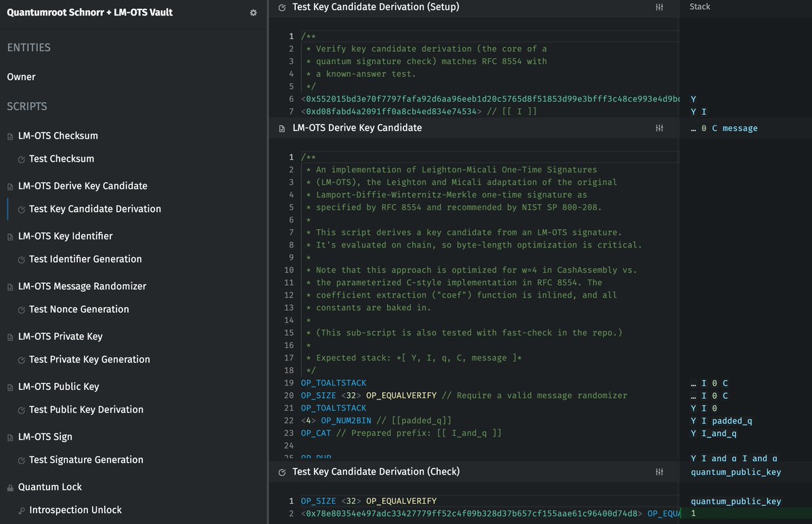Select the Owner entity

point(21,76)
